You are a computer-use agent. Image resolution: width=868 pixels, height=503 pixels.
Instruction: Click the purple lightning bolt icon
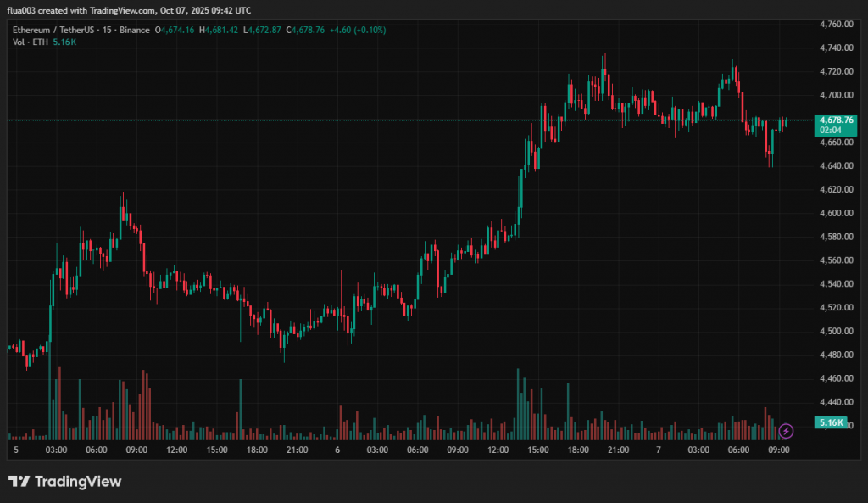tap(786, 431)
